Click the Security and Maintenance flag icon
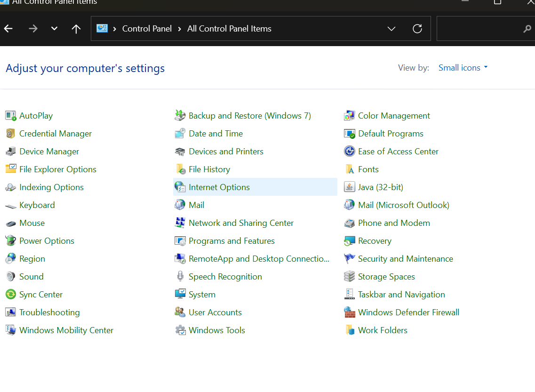Screen dimensions: 535x392 coord(350,259)
